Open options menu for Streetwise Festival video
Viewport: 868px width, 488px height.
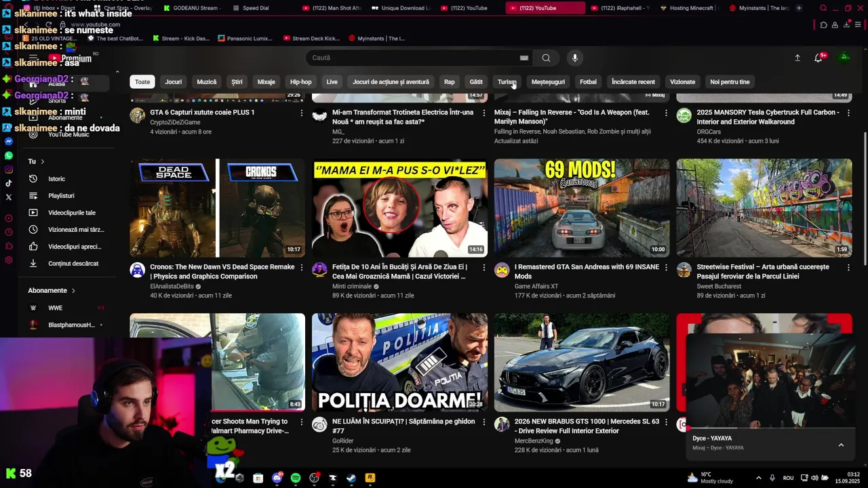coord(848,268)
